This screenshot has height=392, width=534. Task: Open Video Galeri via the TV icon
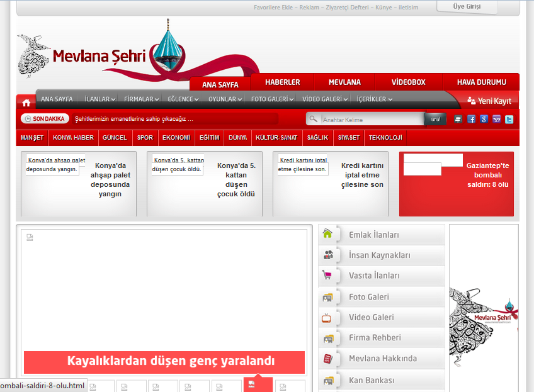[x=327, y=317]
